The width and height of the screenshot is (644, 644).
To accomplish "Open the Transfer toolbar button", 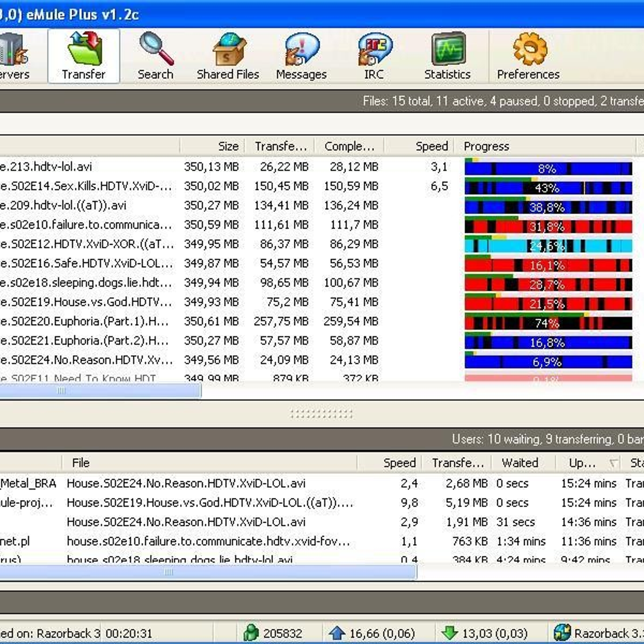I will 84,56.
